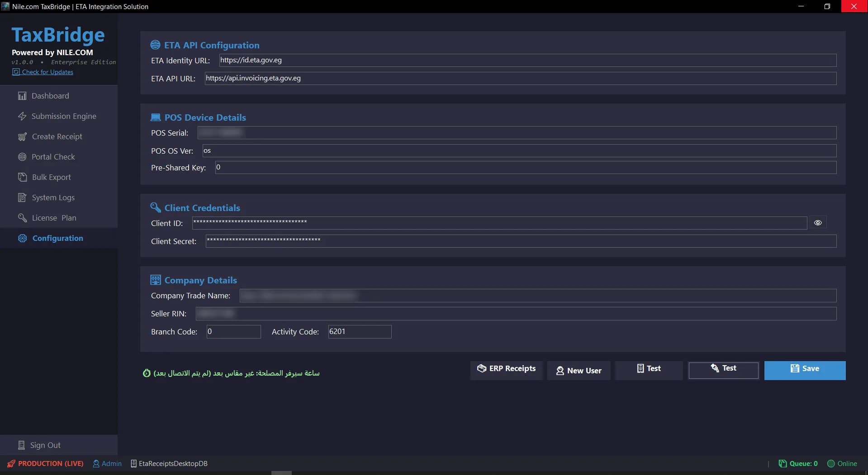Click the Online status indicator
The height and width of the screenshot is (475, 868).
[x=842, y=463]
